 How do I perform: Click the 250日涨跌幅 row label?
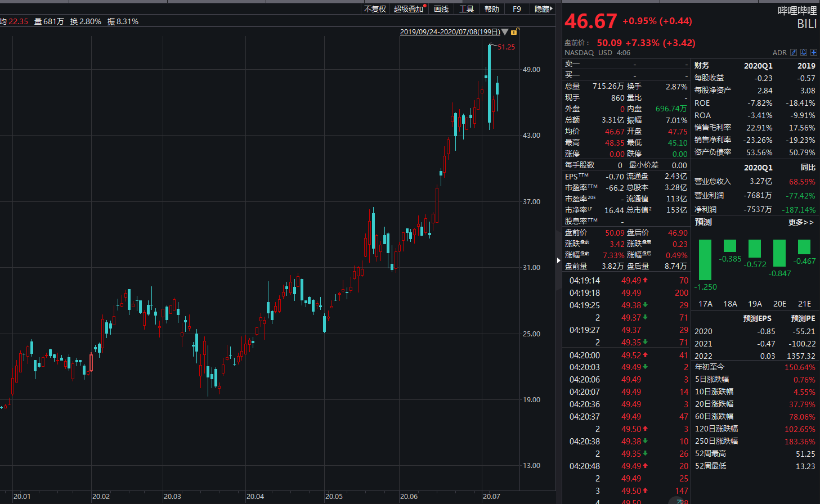(x=716, y=441)
